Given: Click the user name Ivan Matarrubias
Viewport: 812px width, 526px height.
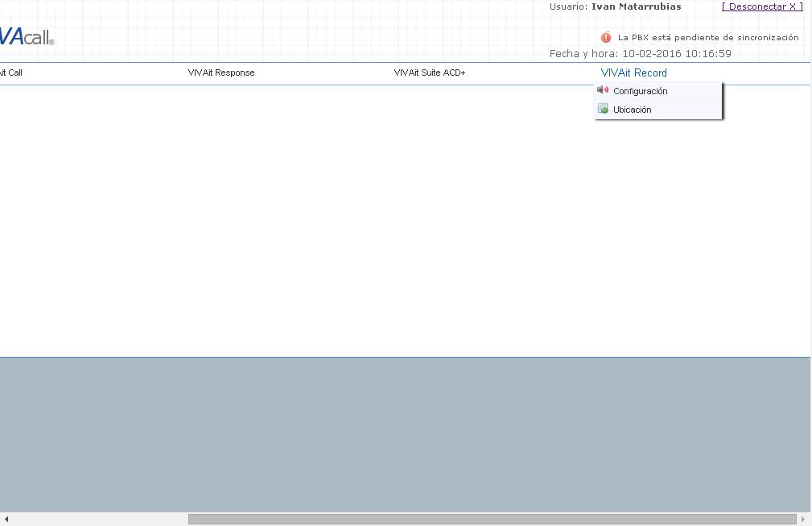Looking at the screenshot, I should pyautogui.click(x=636, y=6).
